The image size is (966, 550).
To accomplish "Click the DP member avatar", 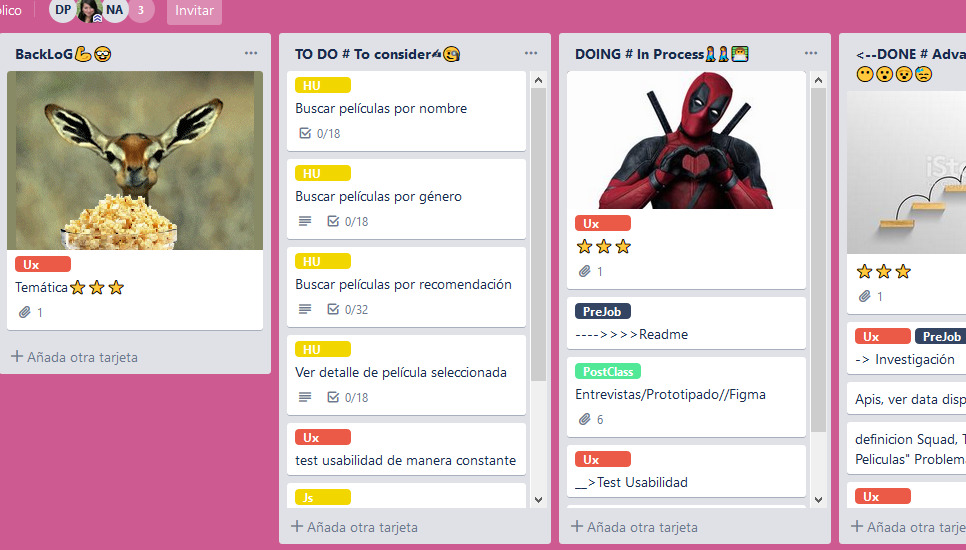I will click(62, 10).
